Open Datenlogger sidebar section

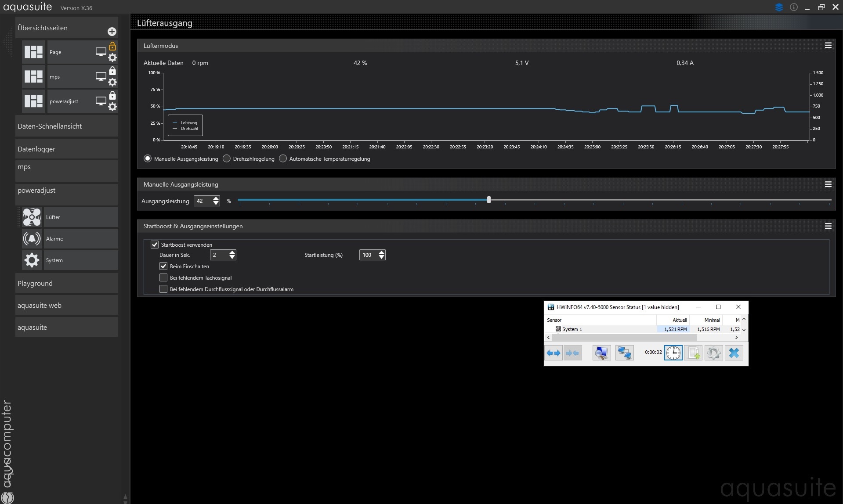tap(67, 149)
